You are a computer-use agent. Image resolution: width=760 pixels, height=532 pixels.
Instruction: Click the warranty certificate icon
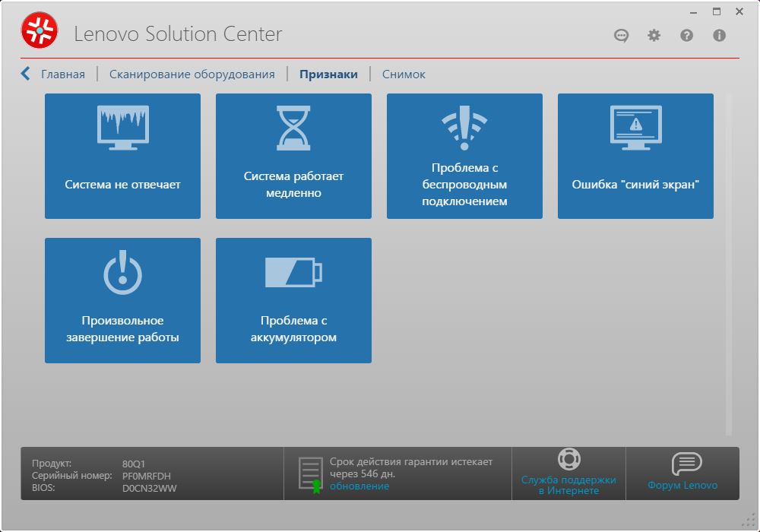point(311,475)
